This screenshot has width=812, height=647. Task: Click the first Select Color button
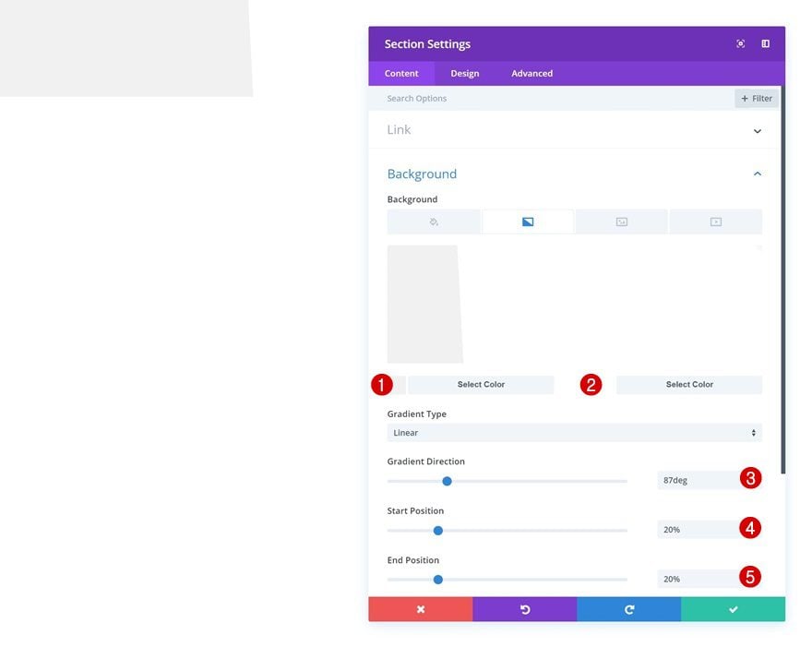pyautogui.click(x=481, y=385)
